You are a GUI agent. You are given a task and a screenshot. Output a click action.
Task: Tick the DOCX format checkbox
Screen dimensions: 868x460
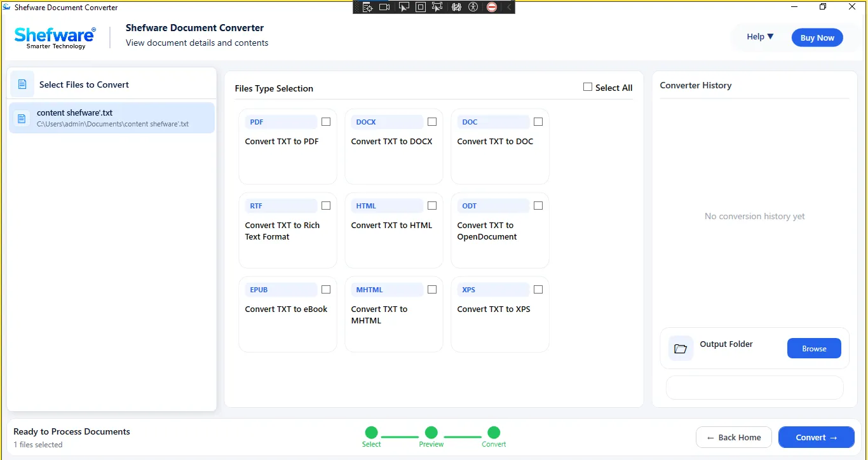coord(432,122)
